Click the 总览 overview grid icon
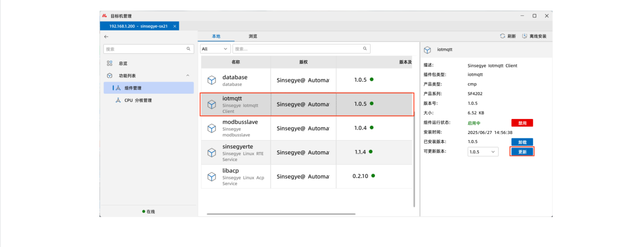The height and width of the screenshot is (247, 644). (x=110, y=63)
